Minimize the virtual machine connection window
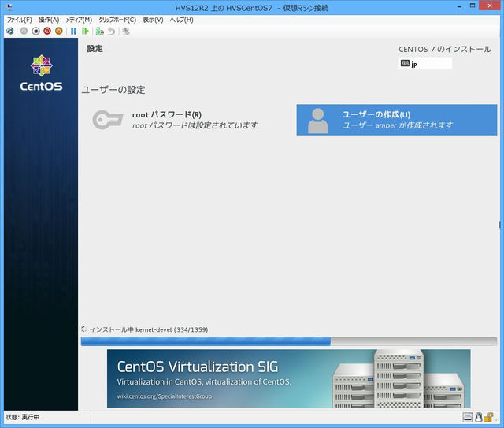Screen dimensions: 504x428 (460, 6)
